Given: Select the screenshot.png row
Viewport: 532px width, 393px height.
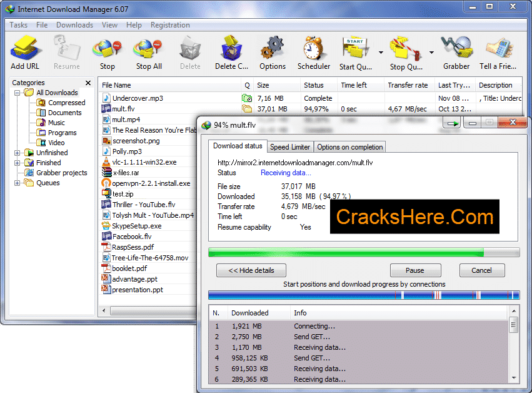Looking at the screenshot, I should 149,141.
